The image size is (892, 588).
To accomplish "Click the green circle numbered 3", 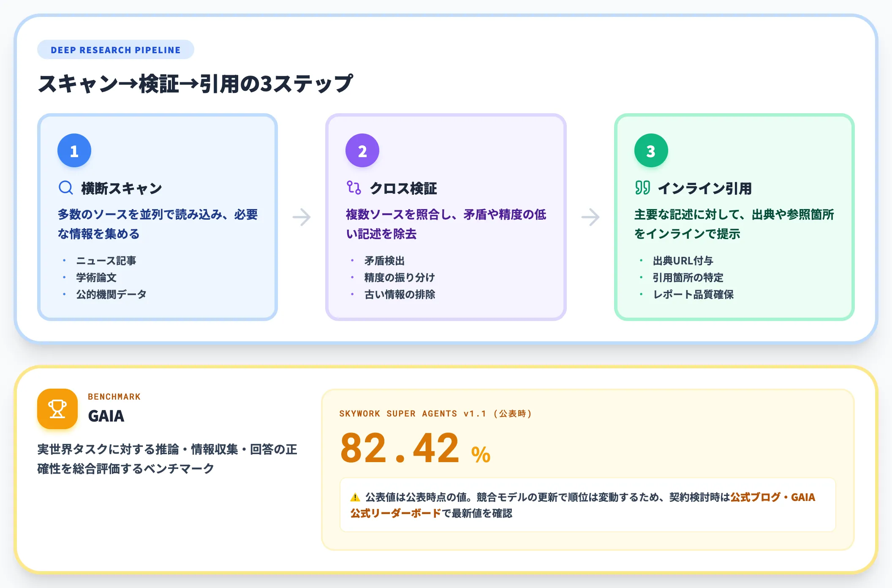I will click(651, 151).
